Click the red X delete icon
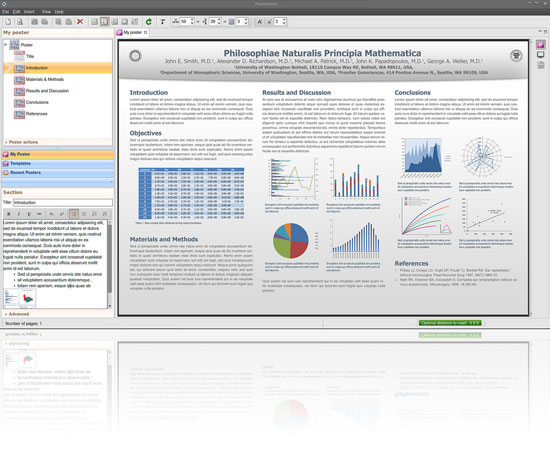 80,22
